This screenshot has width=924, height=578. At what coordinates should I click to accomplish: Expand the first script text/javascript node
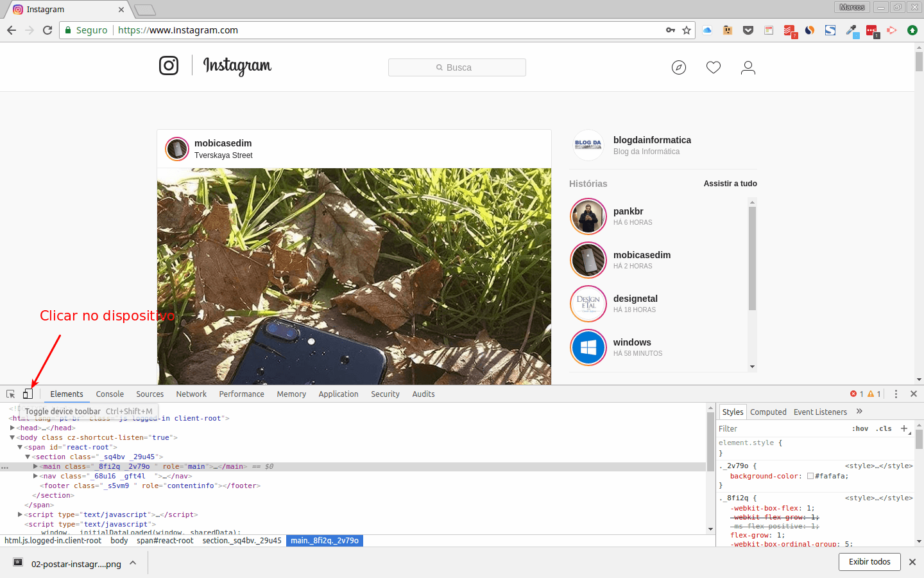20,514
